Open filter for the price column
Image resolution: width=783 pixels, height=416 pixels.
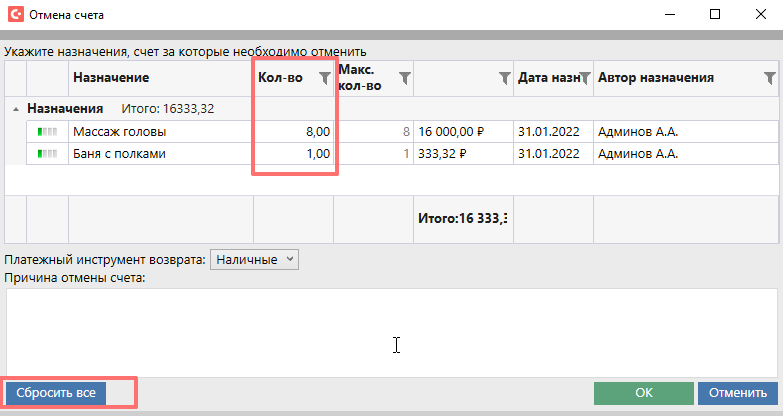[x=504, y=78]
